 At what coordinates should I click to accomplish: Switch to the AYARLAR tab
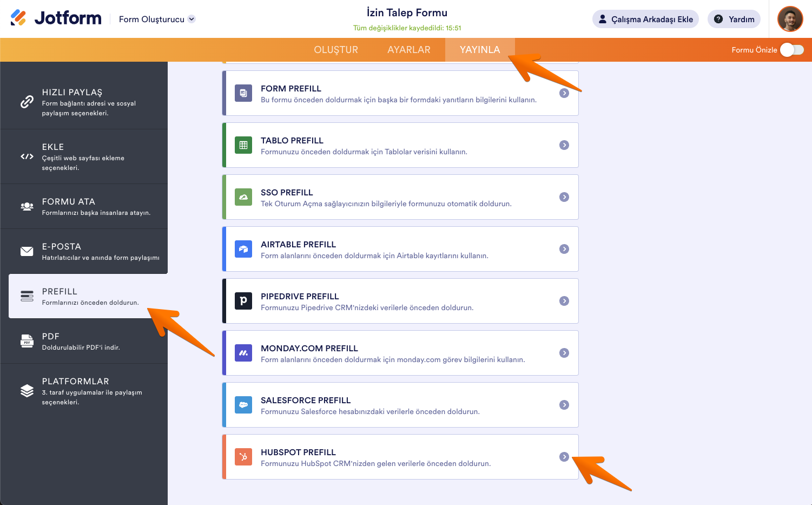tap(409, 50)
